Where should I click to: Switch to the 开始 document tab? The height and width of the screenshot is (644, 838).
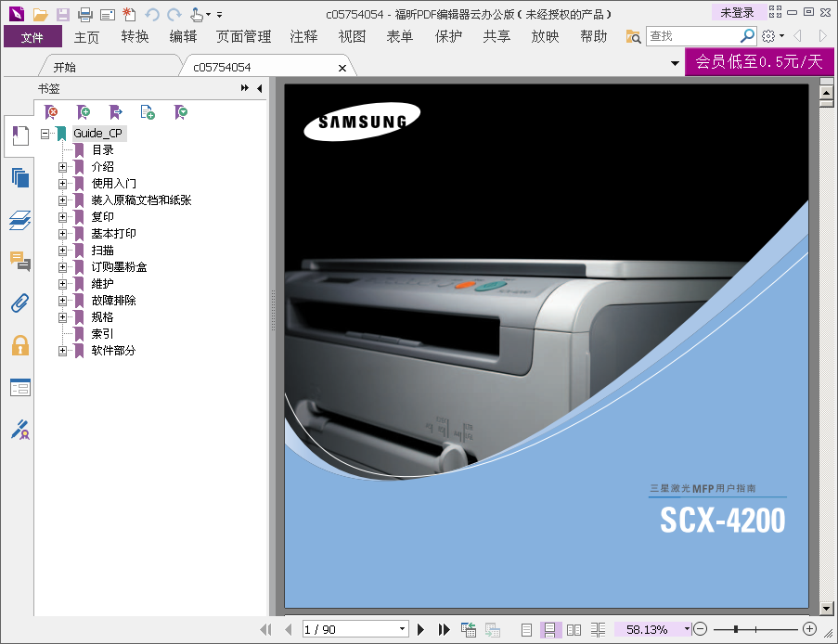pos(65,68)
